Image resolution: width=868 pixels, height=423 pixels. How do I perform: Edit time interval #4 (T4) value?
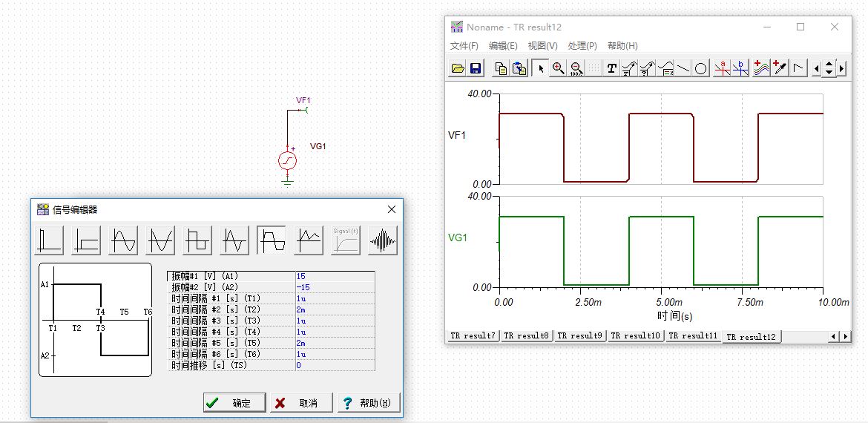[x=335, y=332]
